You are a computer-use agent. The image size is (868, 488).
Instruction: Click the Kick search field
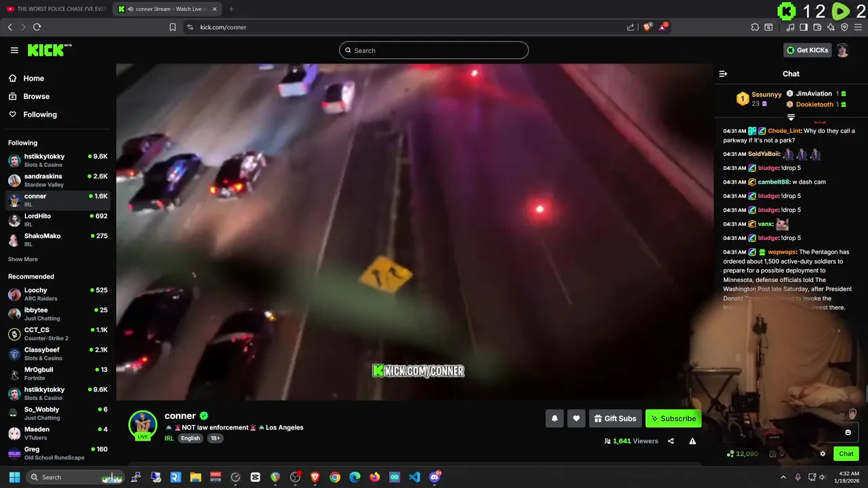[x=434, y=50]
